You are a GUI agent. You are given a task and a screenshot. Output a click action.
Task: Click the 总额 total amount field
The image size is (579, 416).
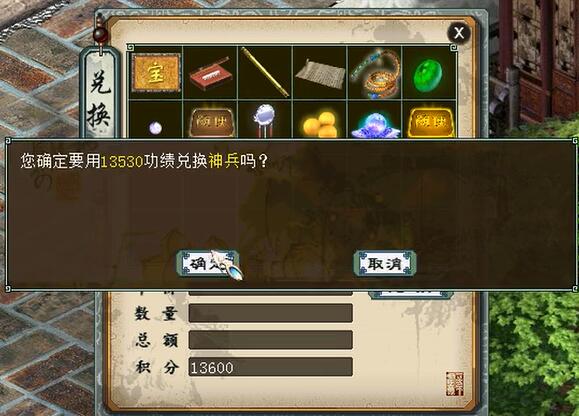click(x=271, y=340)
